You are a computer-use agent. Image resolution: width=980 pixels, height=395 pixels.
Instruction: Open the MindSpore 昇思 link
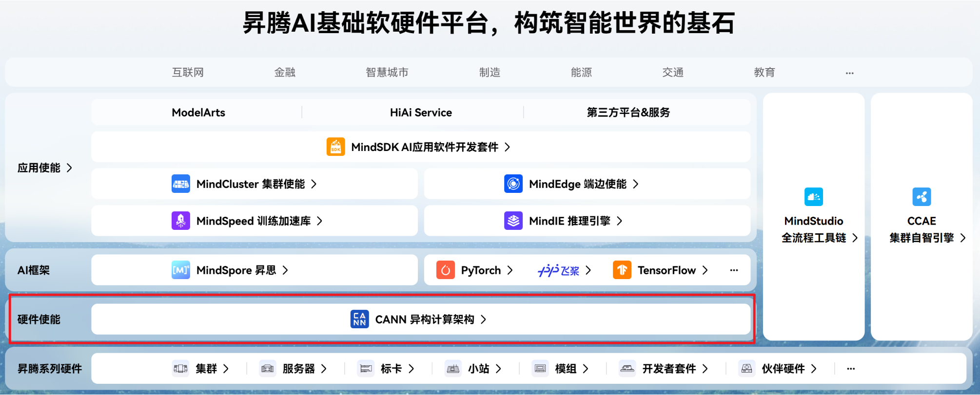(x=236, y=270)
